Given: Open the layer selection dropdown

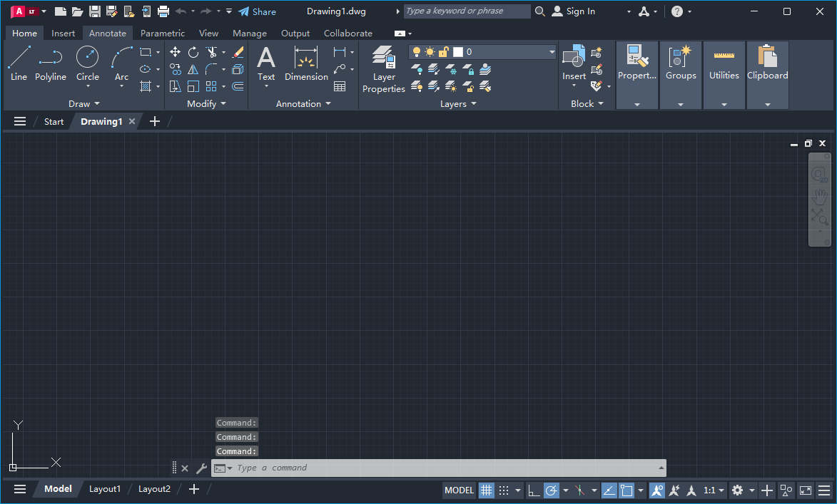Looking at the screenshot, I should [x=549, y=51].
